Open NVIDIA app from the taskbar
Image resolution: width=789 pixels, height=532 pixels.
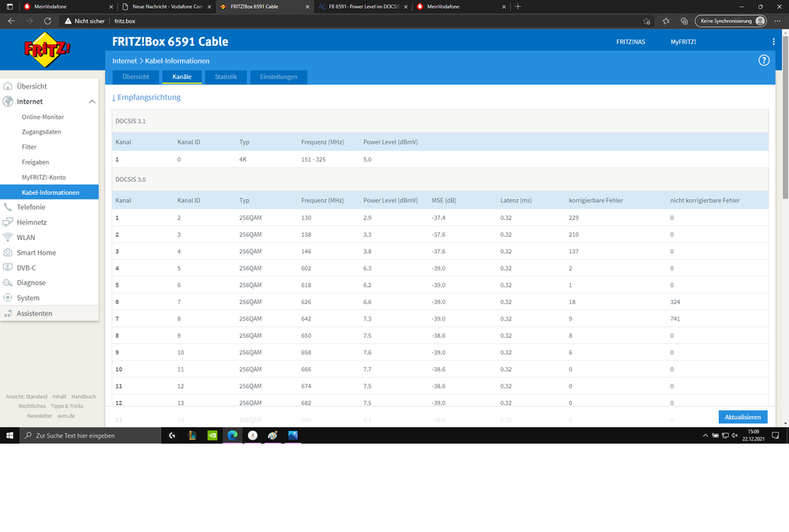[x=212, y=436]
